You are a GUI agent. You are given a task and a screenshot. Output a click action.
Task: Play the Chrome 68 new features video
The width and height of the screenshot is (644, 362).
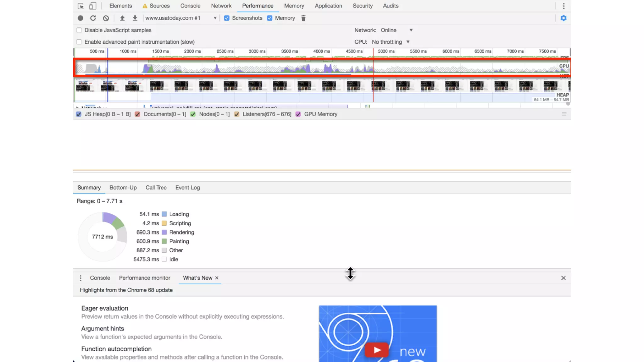(x=377, y=350)
